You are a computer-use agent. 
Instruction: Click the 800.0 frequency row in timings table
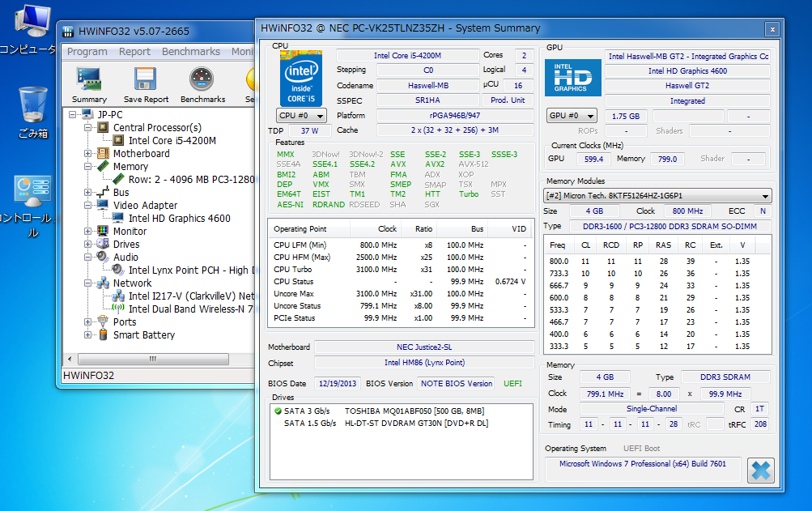click(657, 262)
